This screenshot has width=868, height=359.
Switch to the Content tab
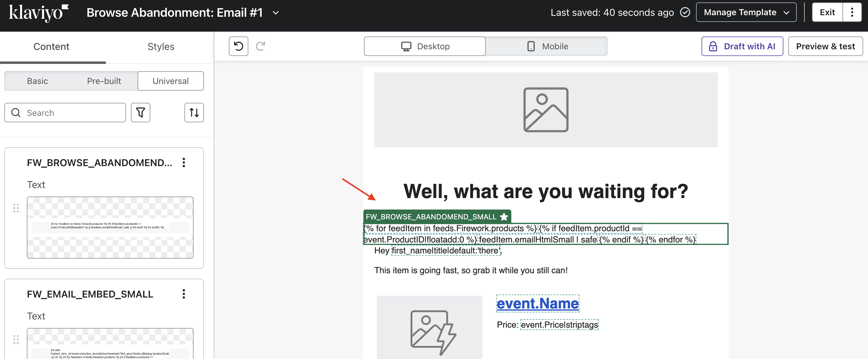click(51, 47)
